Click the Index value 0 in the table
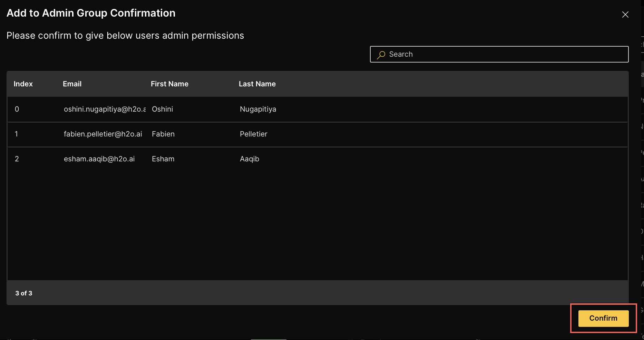644x340 pixels. click(x=16, y=109)
